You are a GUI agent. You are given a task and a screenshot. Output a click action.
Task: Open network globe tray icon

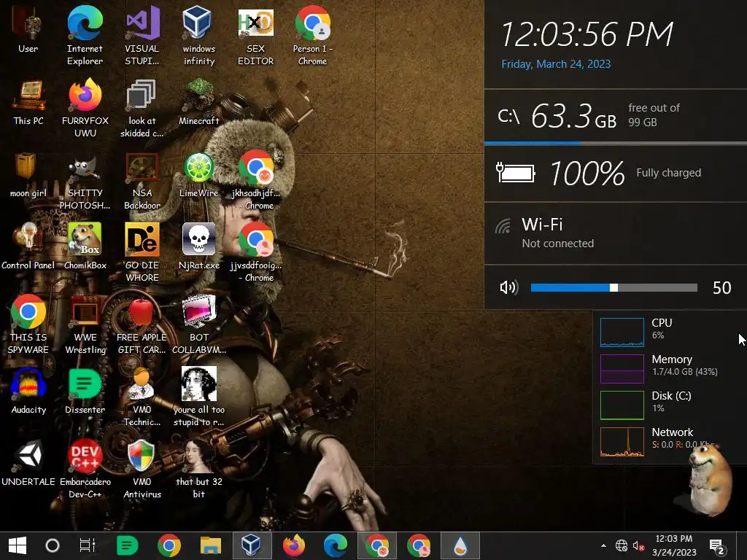622,545
